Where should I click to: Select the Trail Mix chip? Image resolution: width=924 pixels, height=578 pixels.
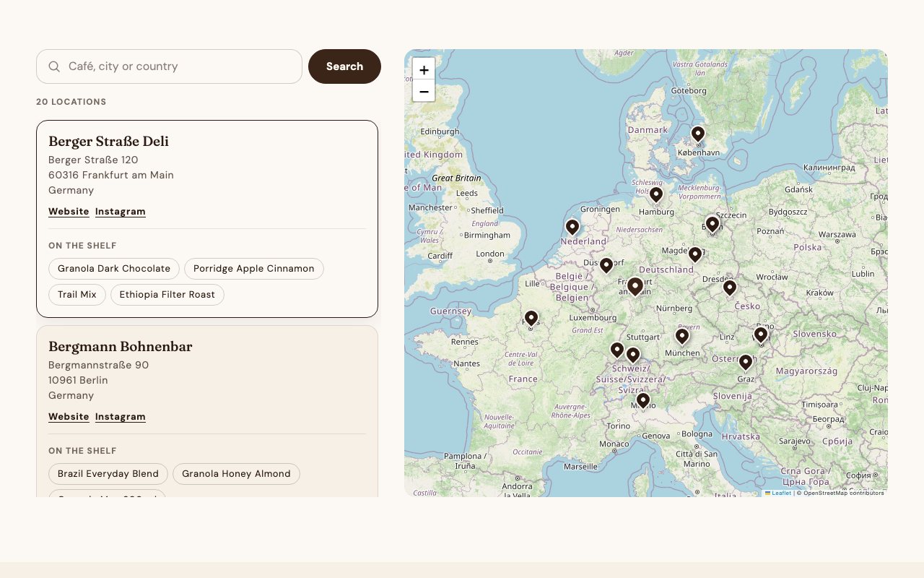(77, 295)
